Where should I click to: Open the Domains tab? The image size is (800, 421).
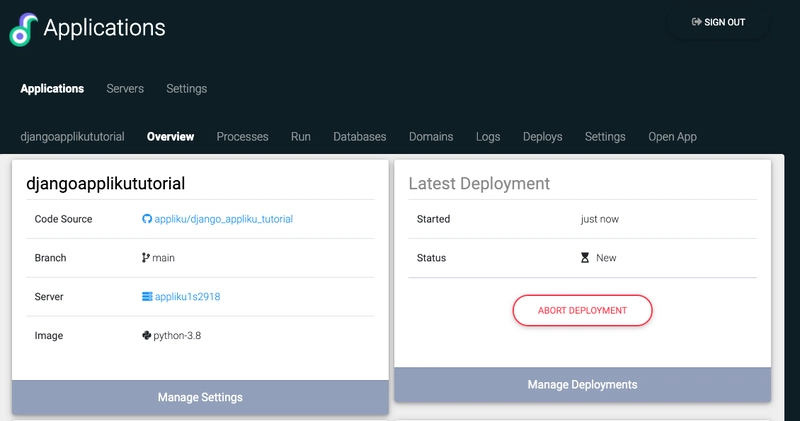[x=431, y=137]
